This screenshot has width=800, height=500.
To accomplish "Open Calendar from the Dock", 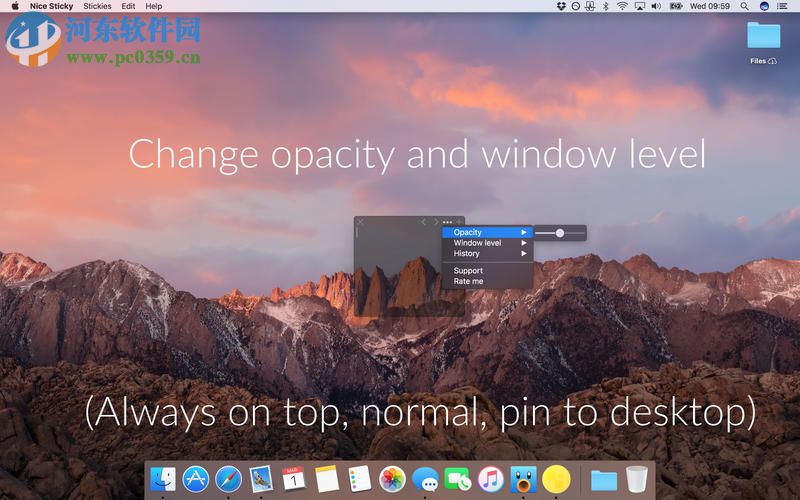I will [x=293, y=480].
